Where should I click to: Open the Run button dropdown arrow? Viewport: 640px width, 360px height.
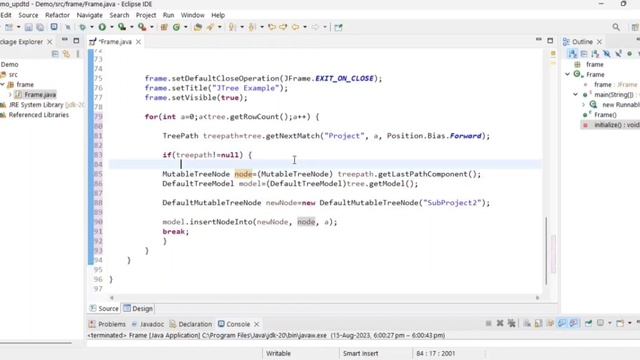(111, 27)
